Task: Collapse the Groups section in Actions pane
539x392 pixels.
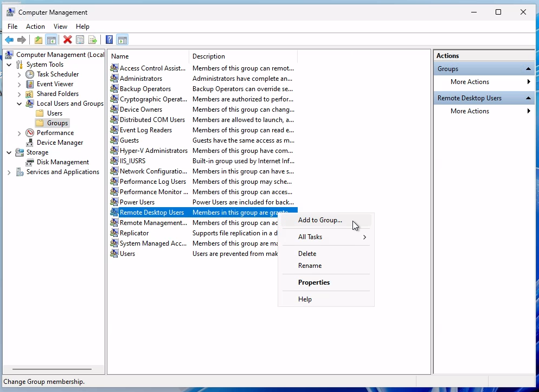Action: click(528, 68)
